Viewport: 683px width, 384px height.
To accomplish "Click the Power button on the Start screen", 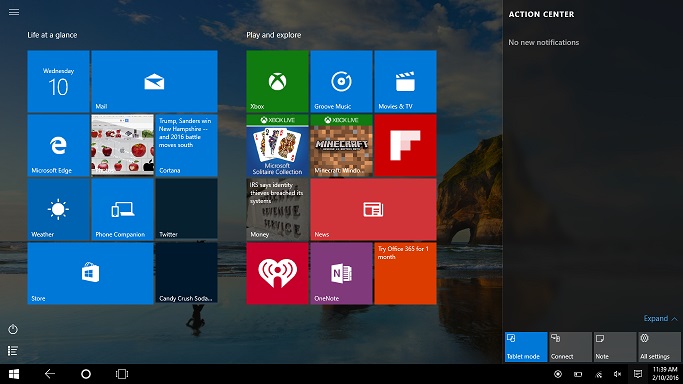I will point(13,329).
